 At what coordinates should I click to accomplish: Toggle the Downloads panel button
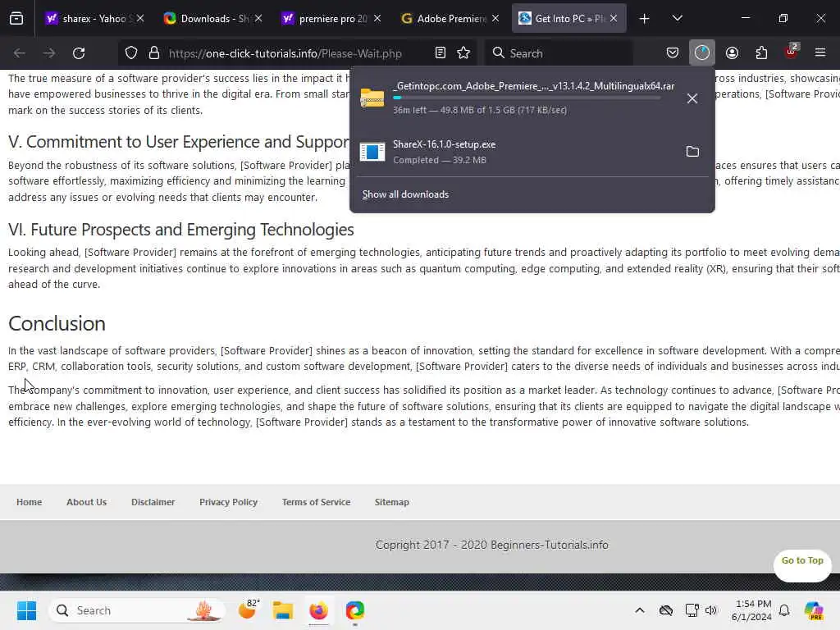click(702, 53)
